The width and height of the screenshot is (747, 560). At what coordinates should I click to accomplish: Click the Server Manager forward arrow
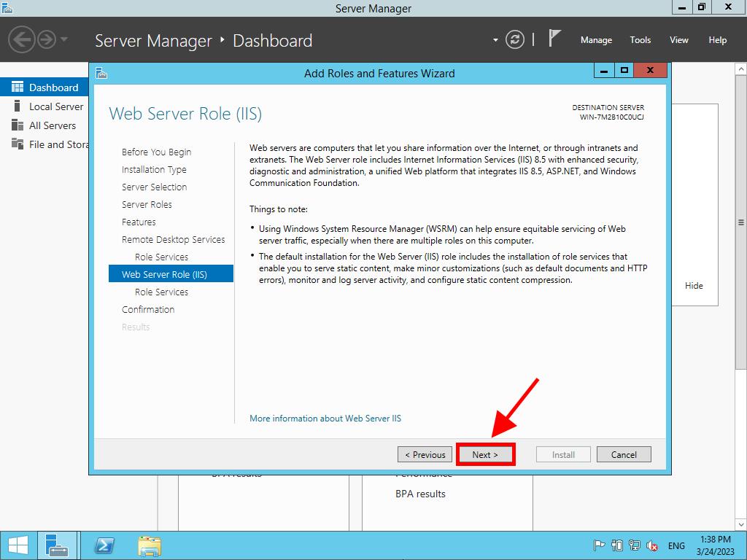pyautogui.click(x=47, y=39)
